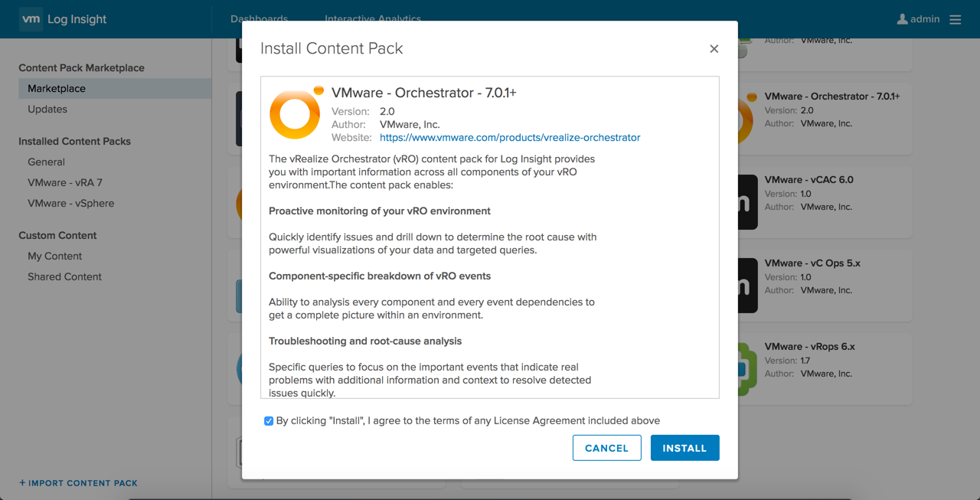Click the vm Log Insight logo
The image size is (980, 500).
point(64,19)
